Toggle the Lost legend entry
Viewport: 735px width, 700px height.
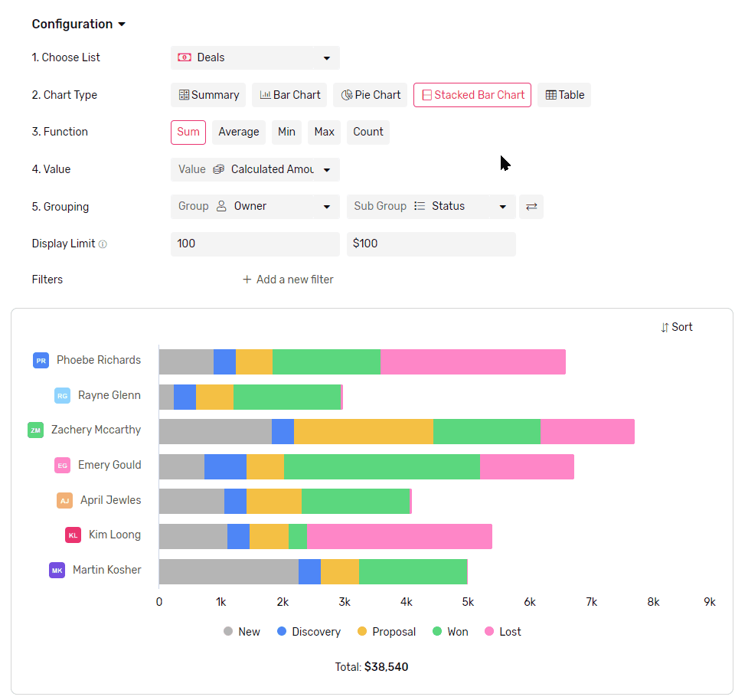click(x=502, y=632)
